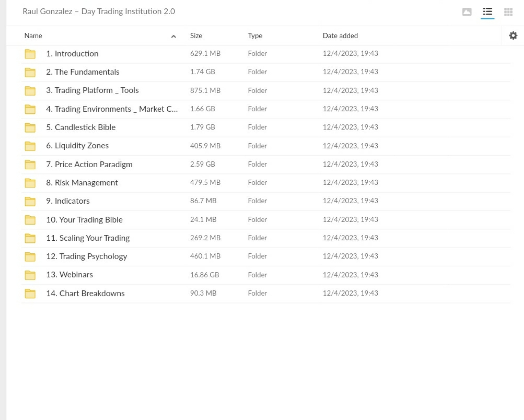Select '7. Price Action Paradigm' name
Viewport: 524px width, 420px height.
click(x=89, y=164)
